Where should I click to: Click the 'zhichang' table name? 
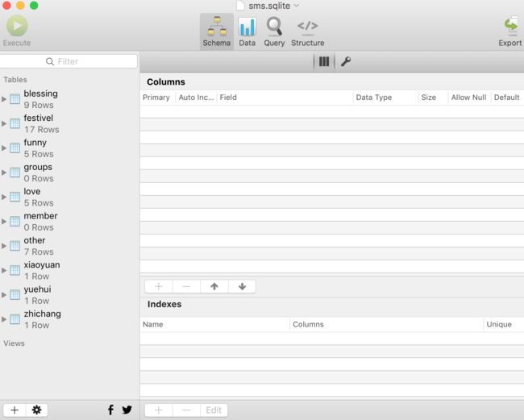coord(43,314)
